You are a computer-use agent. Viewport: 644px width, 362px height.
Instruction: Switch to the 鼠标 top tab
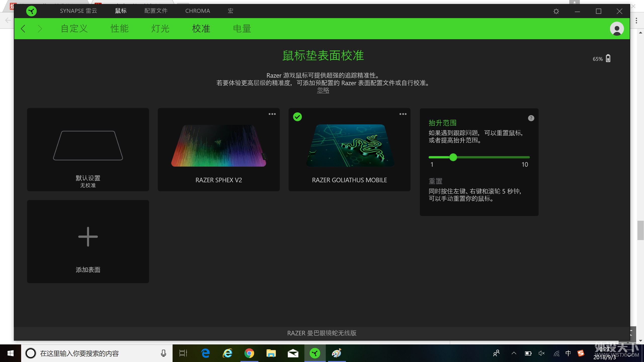tap(121, 11)
